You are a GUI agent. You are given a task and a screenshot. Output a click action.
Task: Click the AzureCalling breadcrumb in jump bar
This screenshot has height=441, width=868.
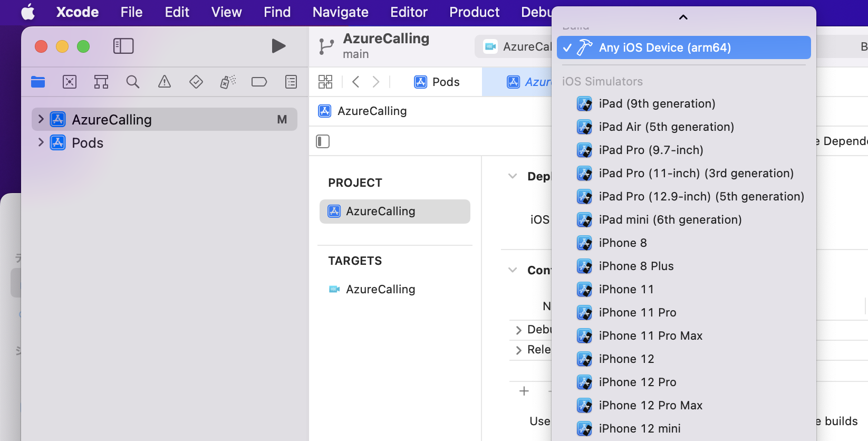click(x=363, y=111)
